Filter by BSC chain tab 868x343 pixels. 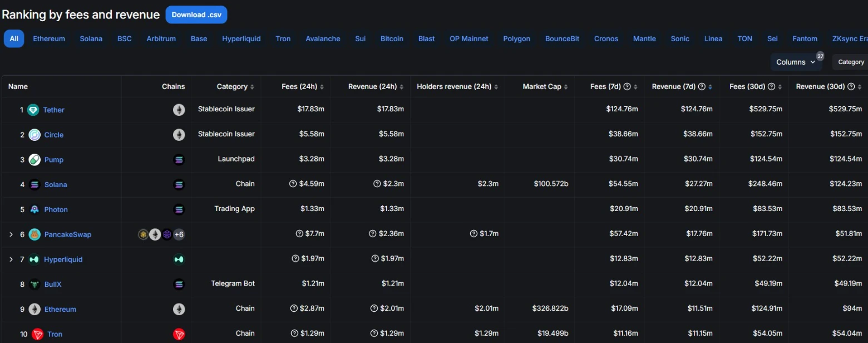[125, 38]
